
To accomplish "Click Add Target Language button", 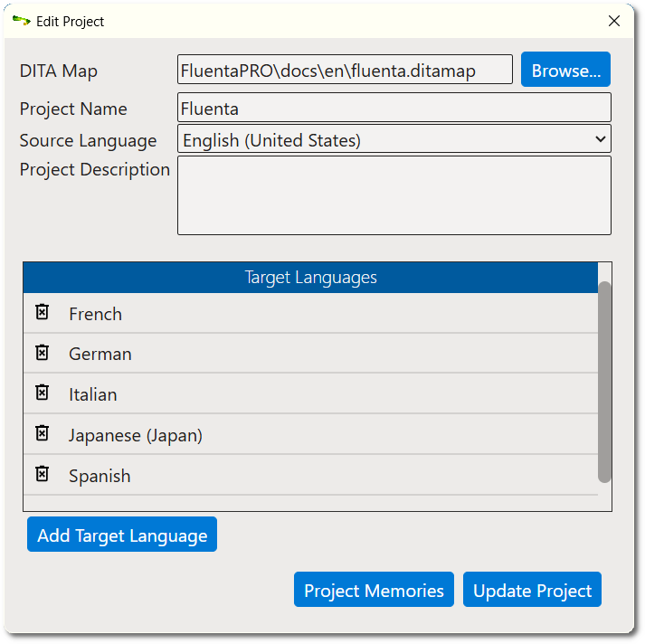I will pyautogui.click(x=122, y=535).
